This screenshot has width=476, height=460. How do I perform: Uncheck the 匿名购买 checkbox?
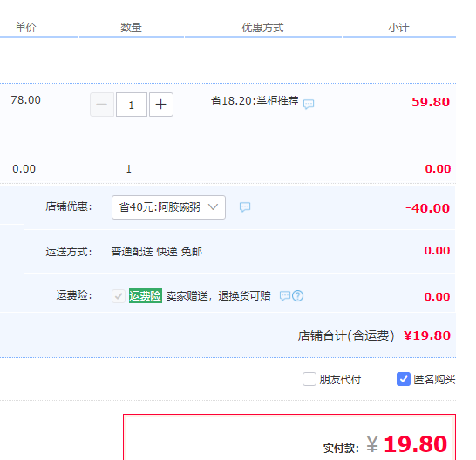[404, 379]
